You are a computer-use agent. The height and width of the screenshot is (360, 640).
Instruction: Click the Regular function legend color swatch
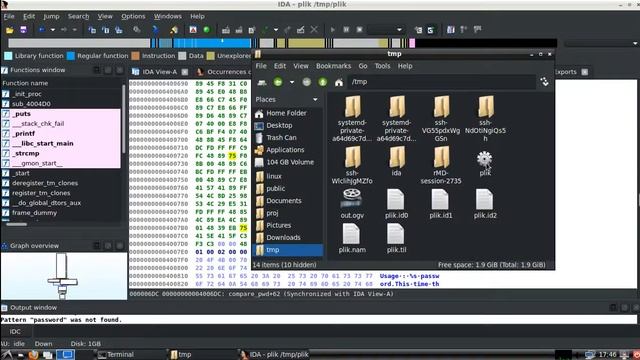click(71, 56)
